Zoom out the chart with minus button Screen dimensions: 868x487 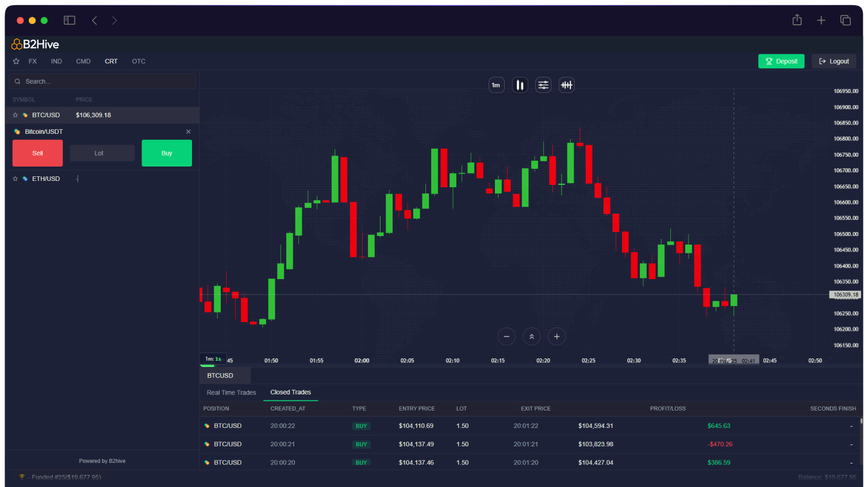(506, 337)
